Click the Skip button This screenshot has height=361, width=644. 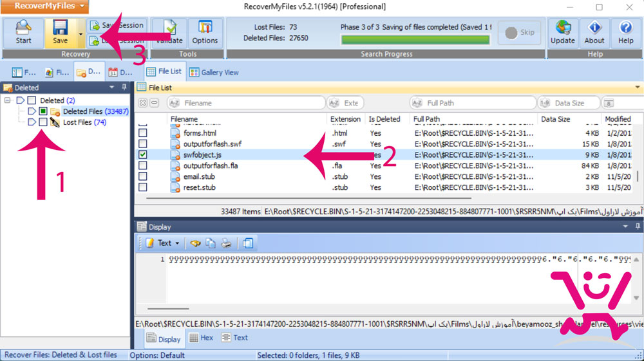520,32
